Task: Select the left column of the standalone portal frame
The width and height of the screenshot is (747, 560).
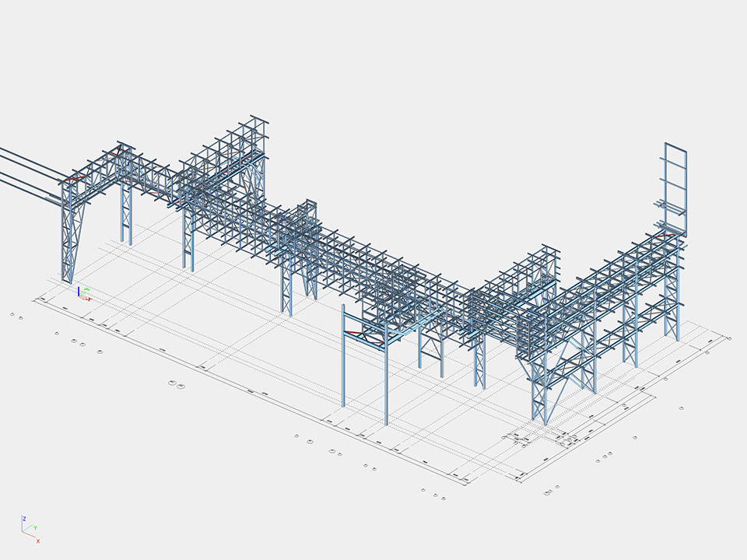Action: click(x=343, y=358)
